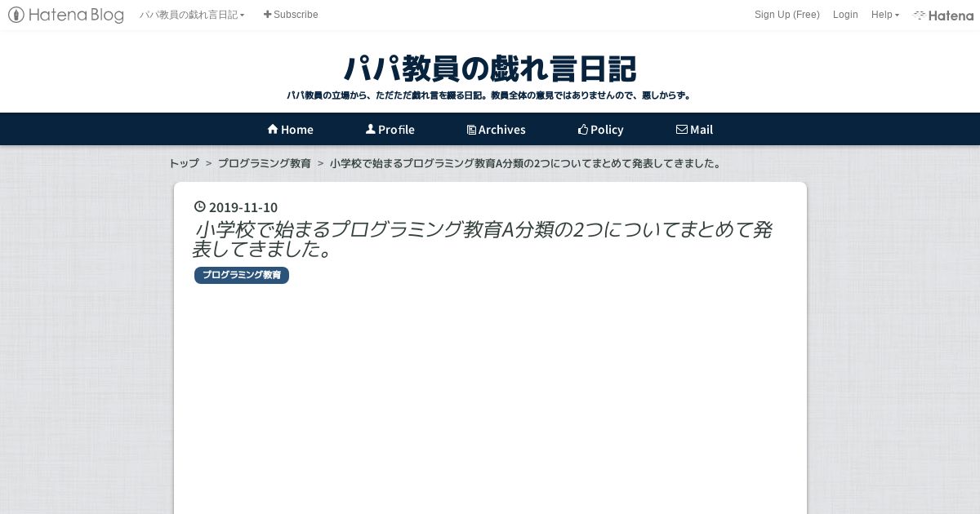Open the article title 小学校で始まるプログラミング教育A分類

pos(482,240)
